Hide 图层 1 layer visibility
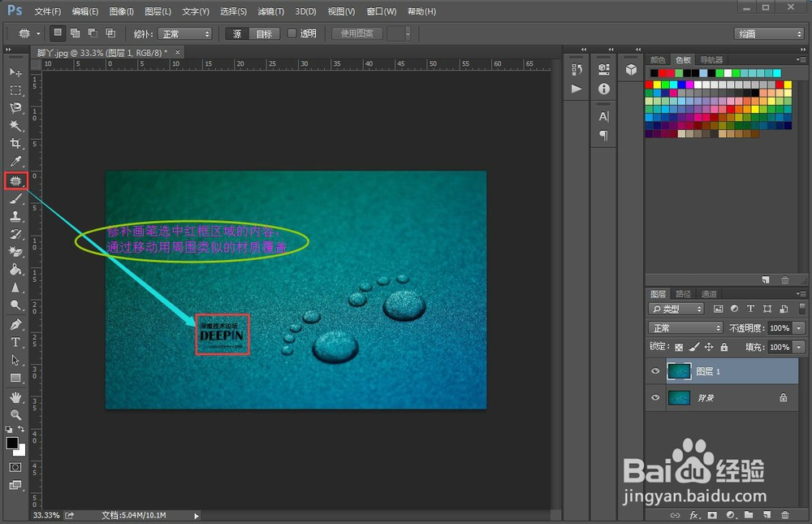 [655, 371]
